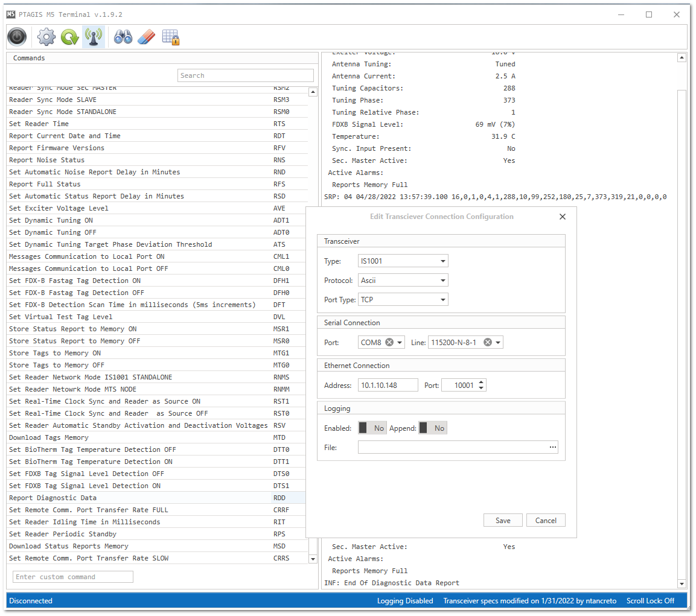Click commands list scroll down arrow

(313, 559)
